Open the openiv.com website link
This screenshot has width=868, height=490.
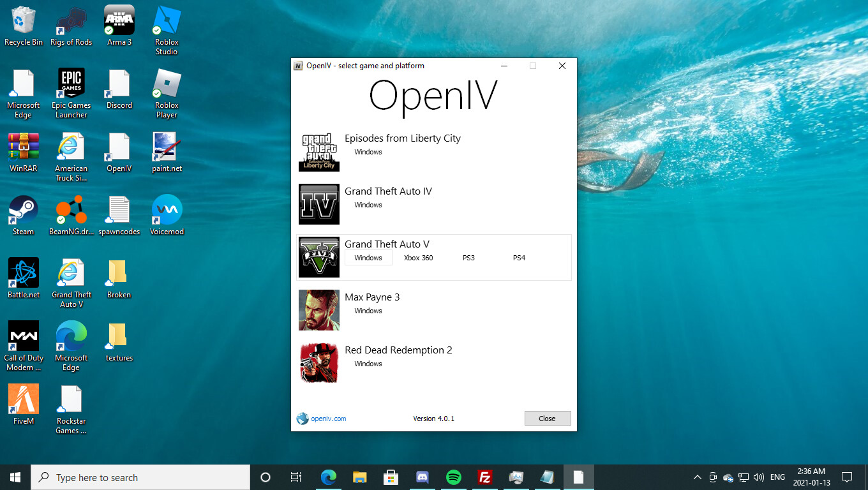pyautogui.click(x=328, y=419)
